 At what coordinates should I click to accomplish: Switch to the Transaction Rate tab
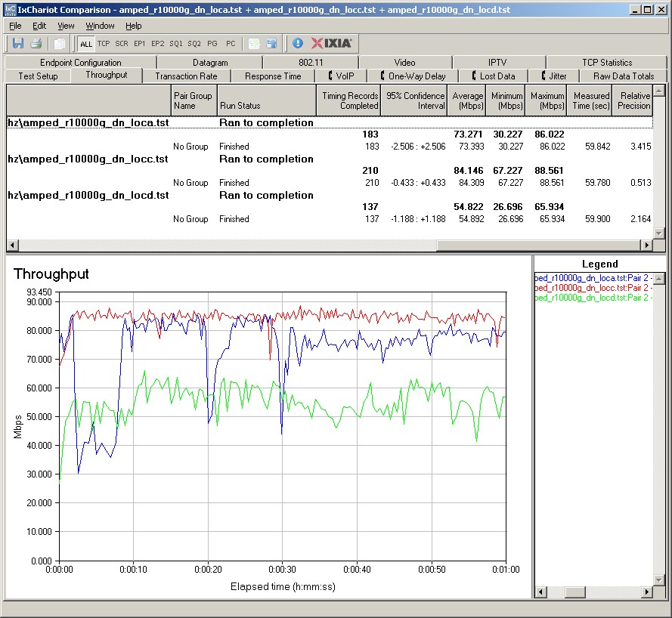coord(186,76)
